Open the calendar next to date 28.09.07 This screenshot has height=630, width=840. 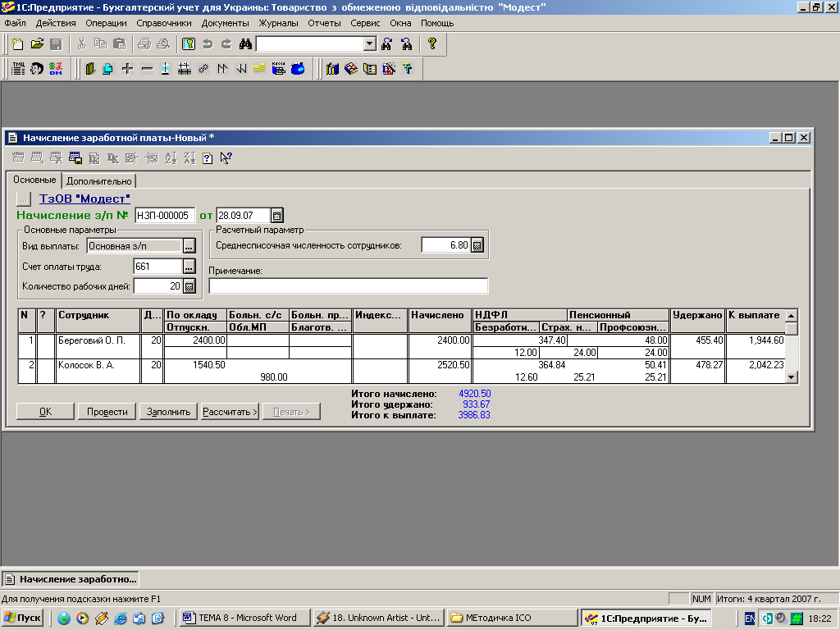click(x=276, y=216)
